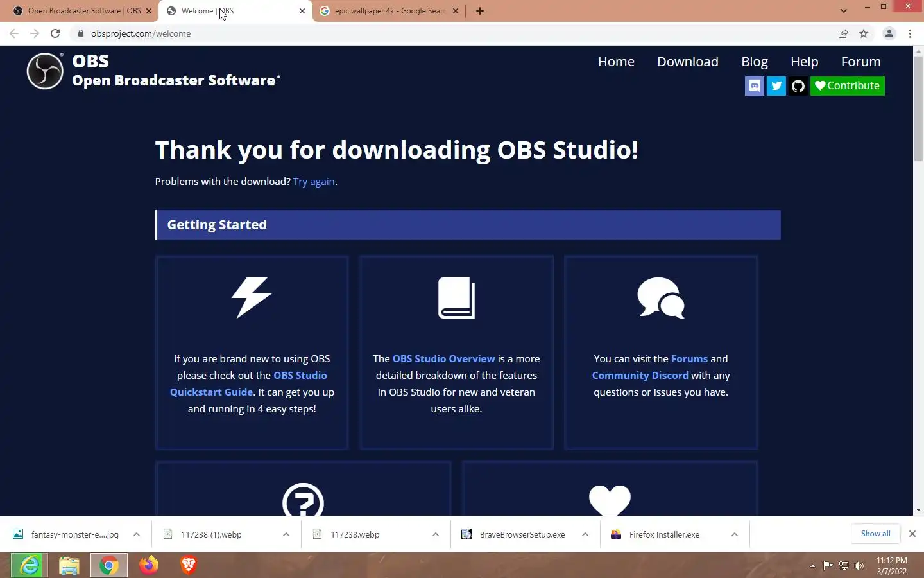Viewport: 924px width, 578px height.
Task: Go back with the browser back arrow
Action: pos(14,33)
